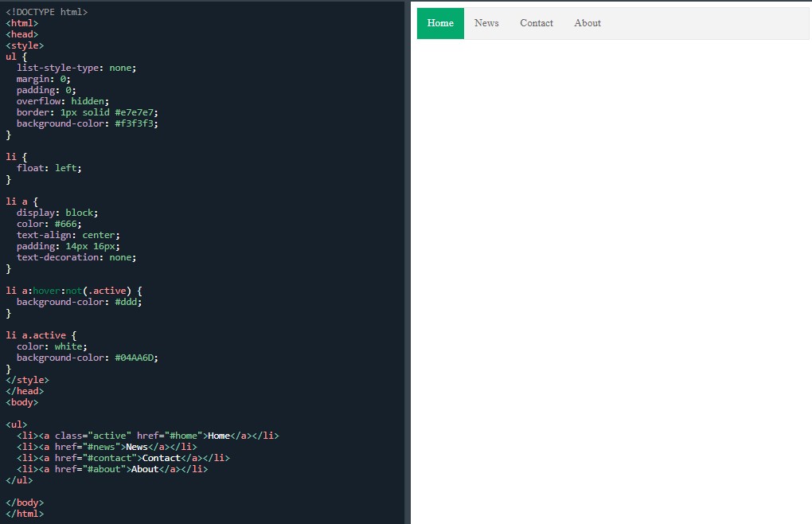Open the News navigation link
The height and width of the screenshot is (524, 812).
point(486,23)
